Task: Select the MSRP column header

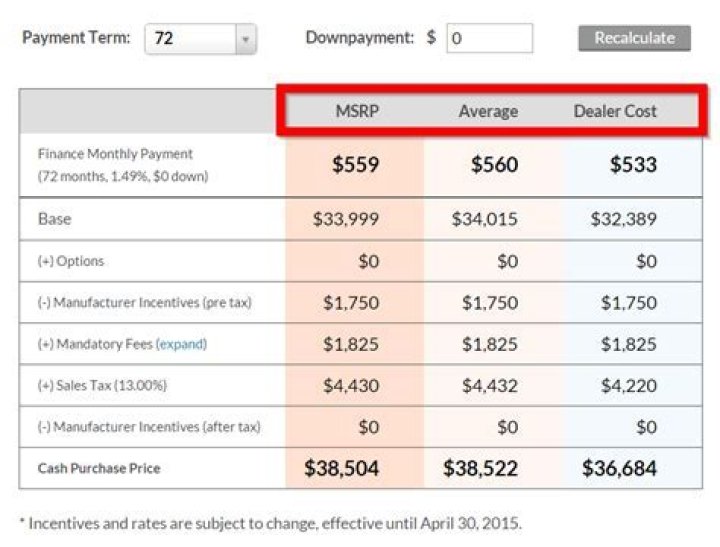Action: click(356, 111)
